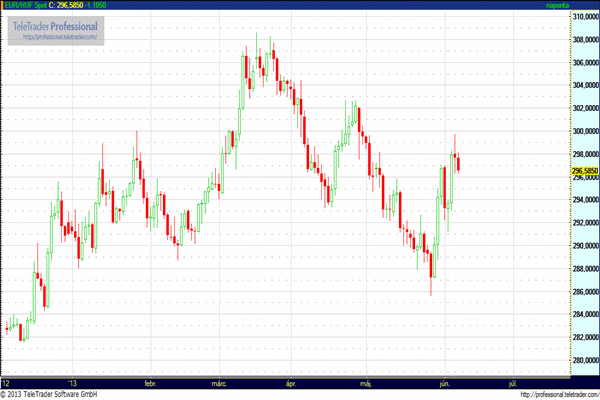Select the '13 year marker on time axis
600x400 pixels.
71,382
